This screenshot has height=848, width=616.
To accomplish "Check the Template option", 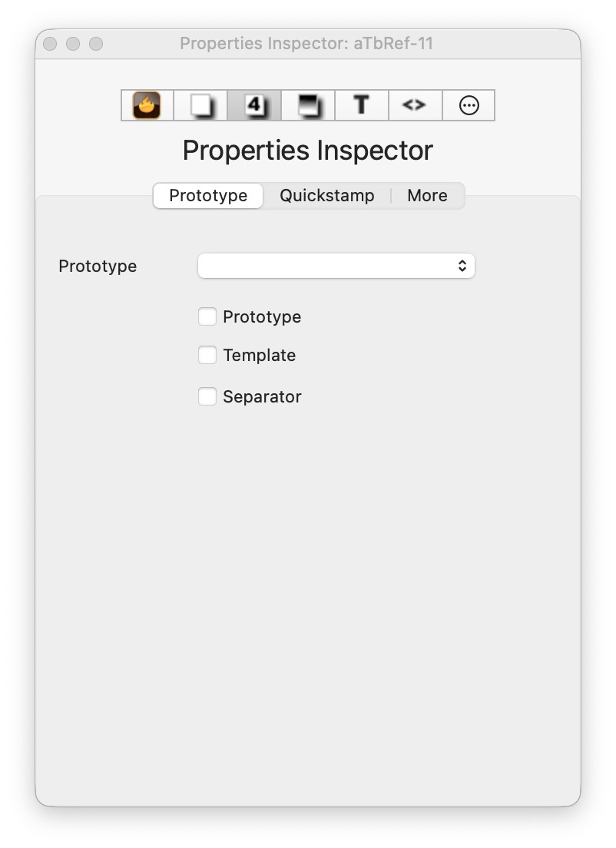I will [x=207, y=355].
